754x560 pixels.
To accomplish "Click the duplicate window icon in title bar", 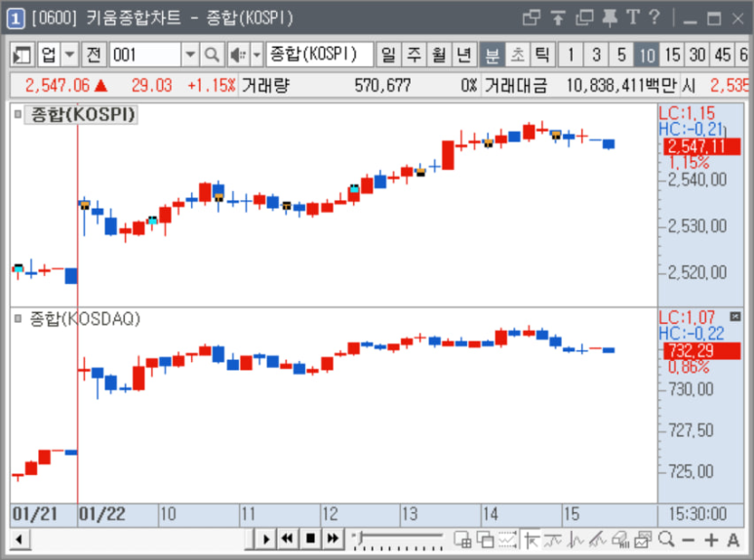I will [x=584, y=19].
